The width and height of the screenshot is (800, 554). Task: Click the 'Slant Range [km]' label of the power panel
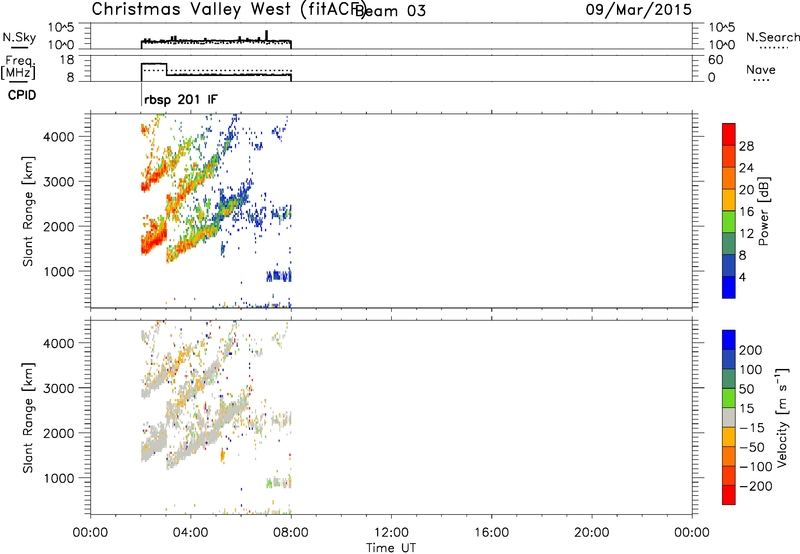[x=28, y=211]
